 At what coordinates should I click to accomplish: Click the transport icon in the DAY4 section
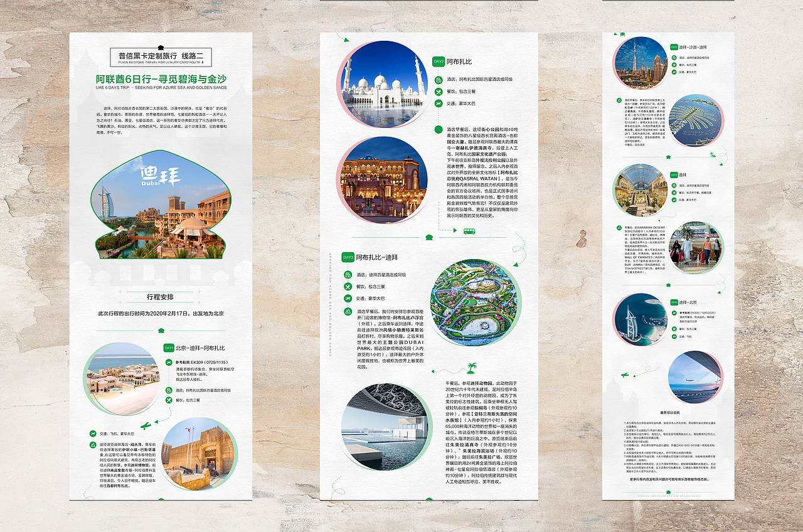[674, 71]
